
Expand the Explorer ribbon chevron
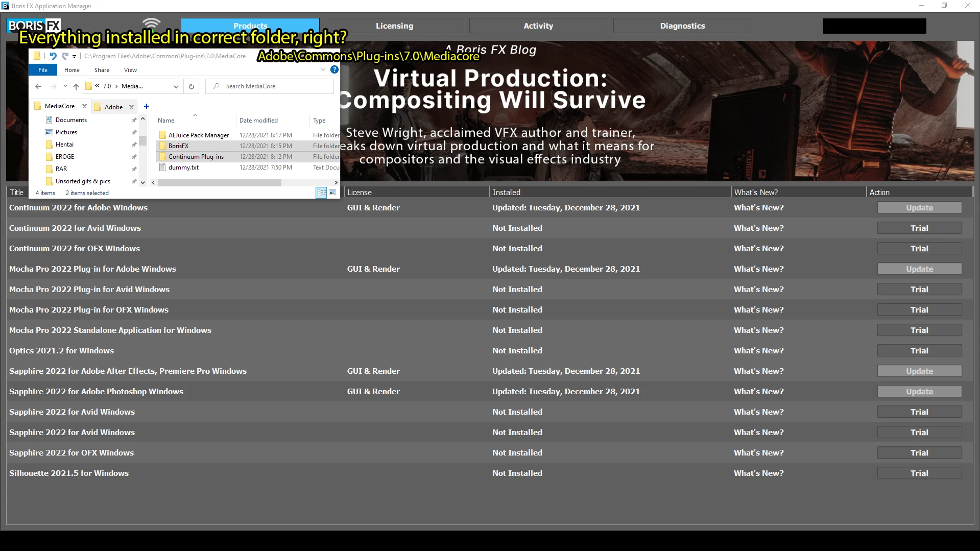coord(323,69)
